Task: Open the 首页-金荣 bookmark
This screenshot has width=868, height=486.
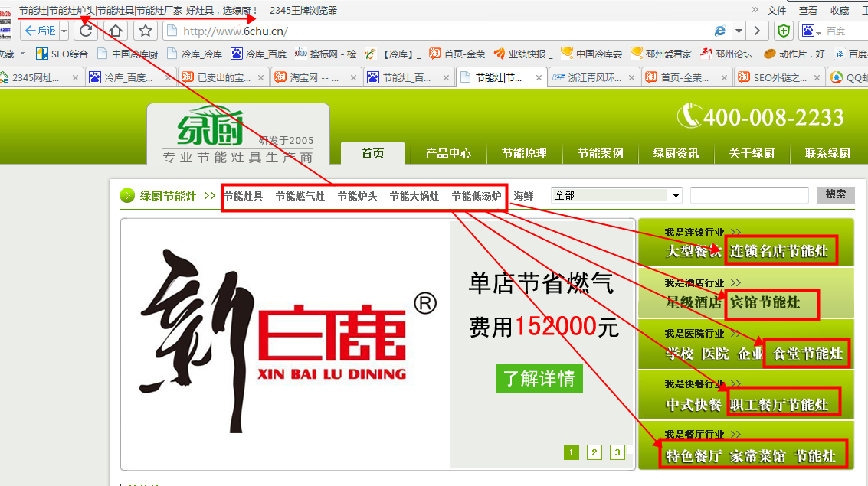Action: click(457, 54)
